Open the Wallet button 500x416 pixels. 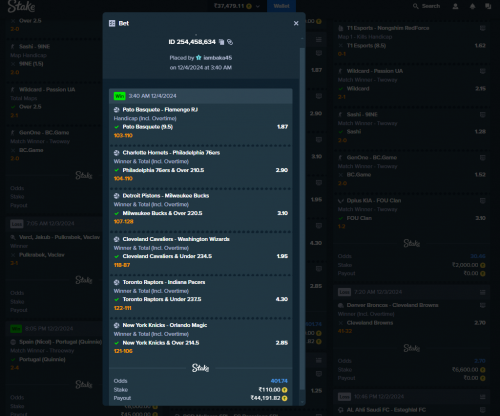pos(281,6)
